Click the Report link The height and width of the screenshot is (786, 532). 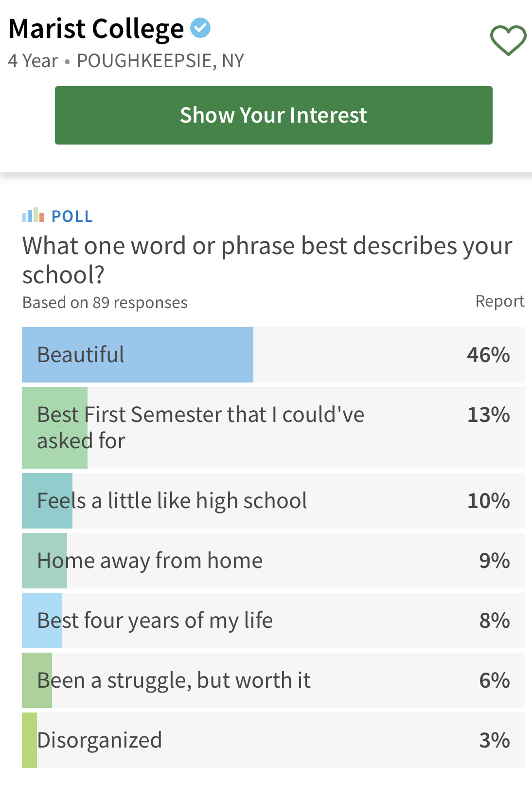(500, 301)
